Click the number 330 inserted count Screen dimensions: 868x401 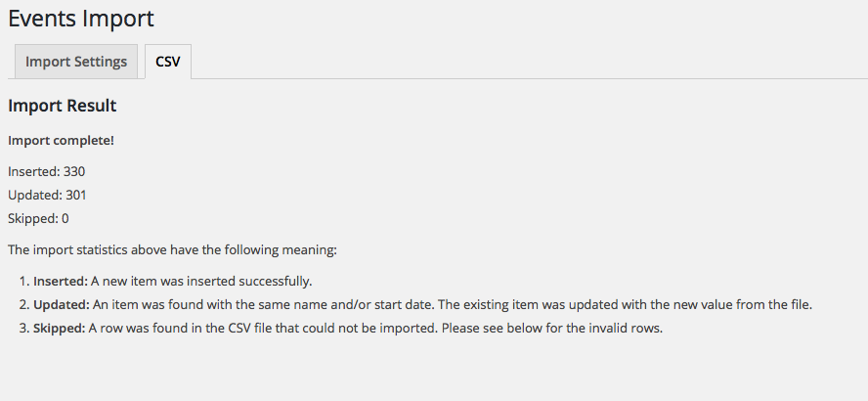coord(74,171)
